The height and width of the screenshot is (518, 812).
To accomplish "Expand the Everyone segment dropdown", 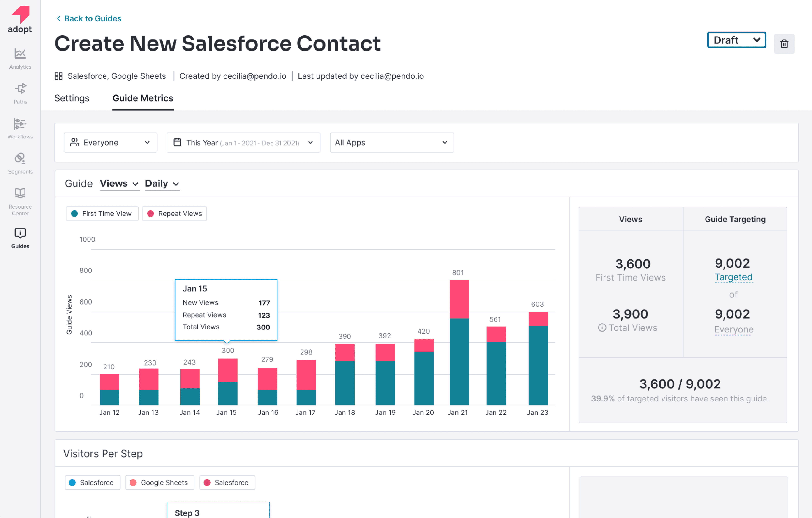I will 110,143.
